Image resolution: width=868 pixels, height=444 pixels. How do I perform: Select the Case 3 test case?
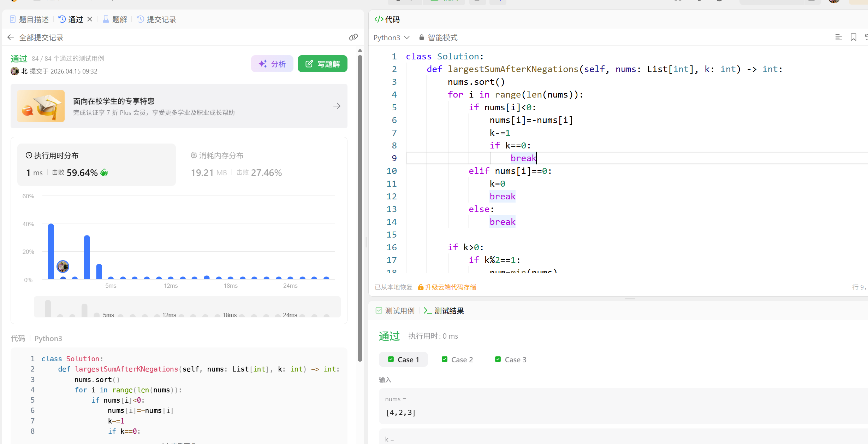(511, 360)
